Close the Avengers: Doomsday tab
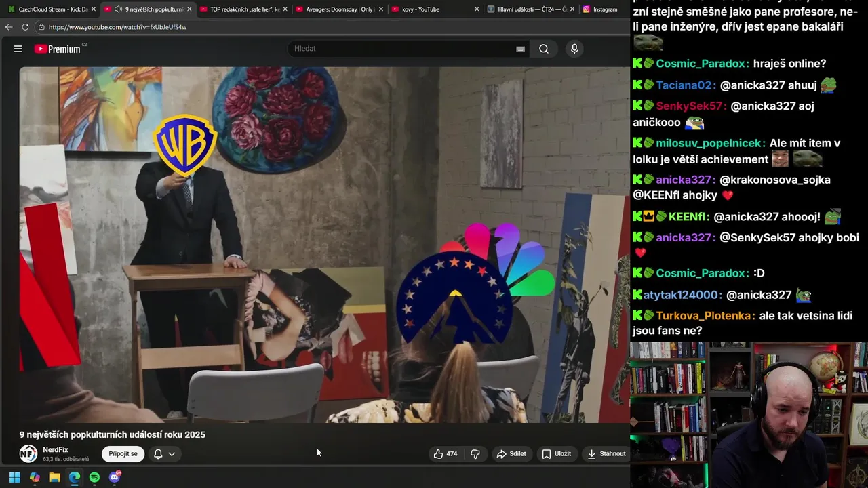868x488 pixels. point(381,9)
